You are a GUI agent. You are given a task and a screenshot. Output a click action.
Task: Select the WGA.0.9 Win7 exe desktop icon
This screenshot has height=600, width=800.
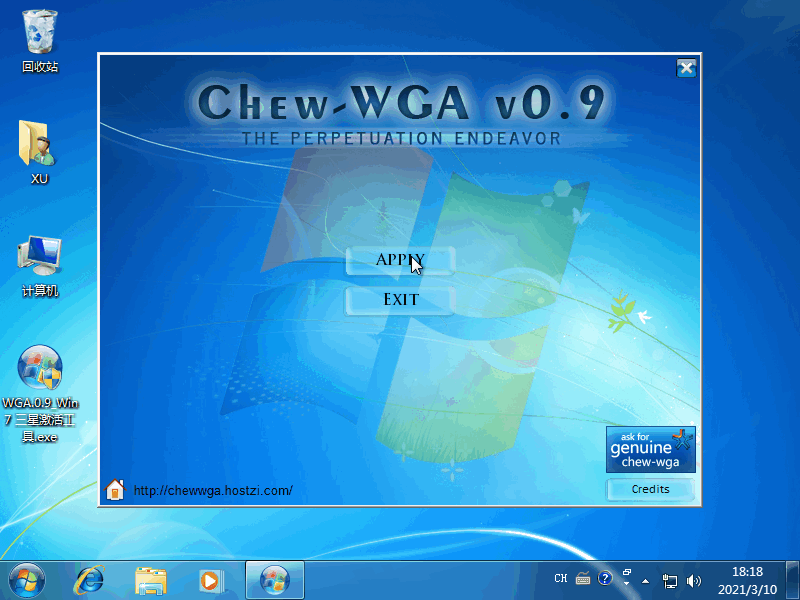click(x=40, y=370)
